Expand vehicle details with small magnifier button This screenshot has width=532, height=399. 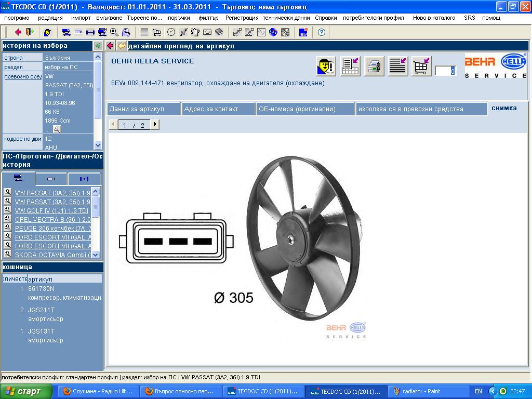[57, 129]
